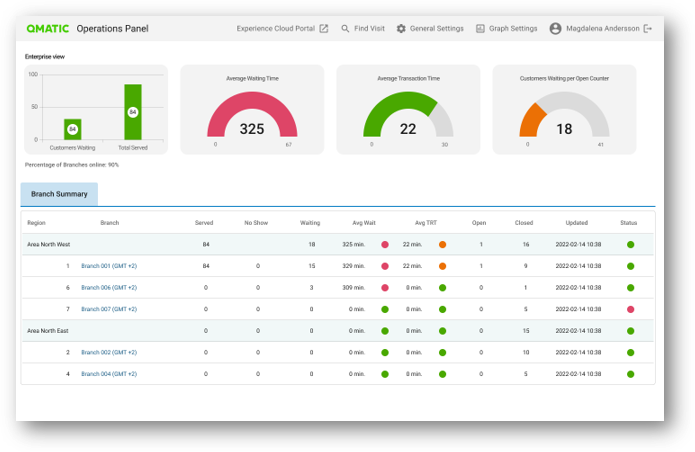Click the Magdalena Andersson user name
Image resolution: width=695 pixels, height=452 pixels.
pos(603,29)
